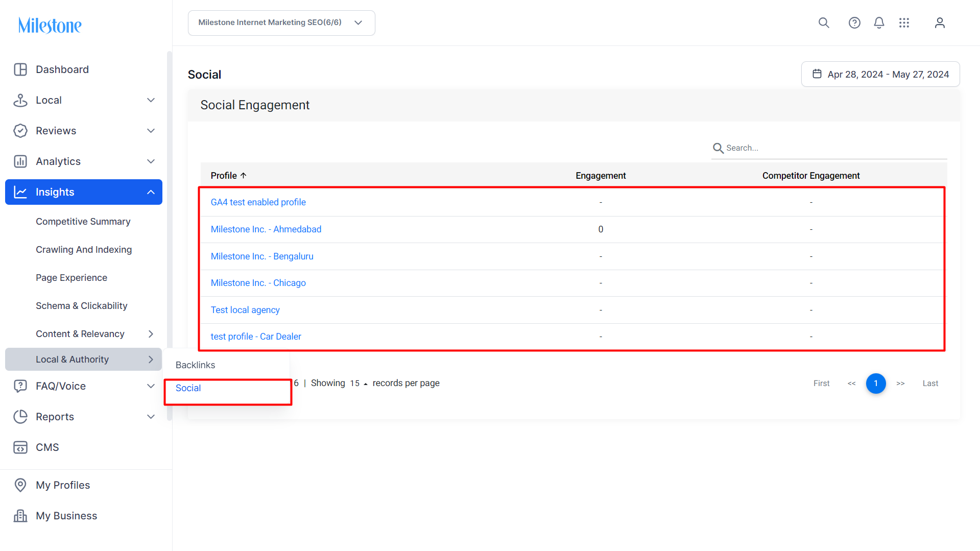Open the search icon in top bar
The height and width of the screenshot is (551, 980).
824,22
